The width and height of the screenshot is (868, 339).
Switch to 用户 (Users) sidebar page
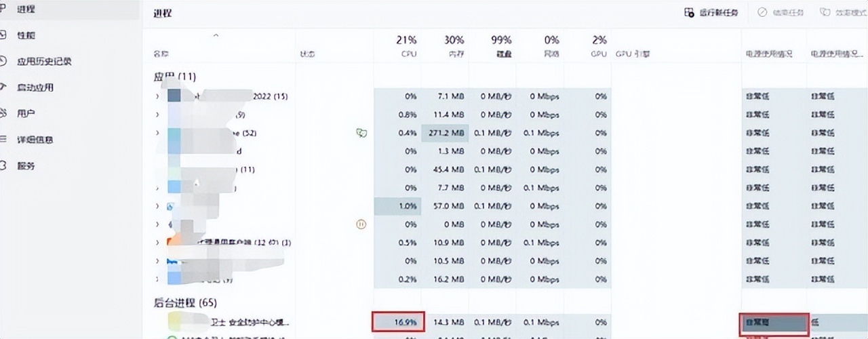point(26,113)
